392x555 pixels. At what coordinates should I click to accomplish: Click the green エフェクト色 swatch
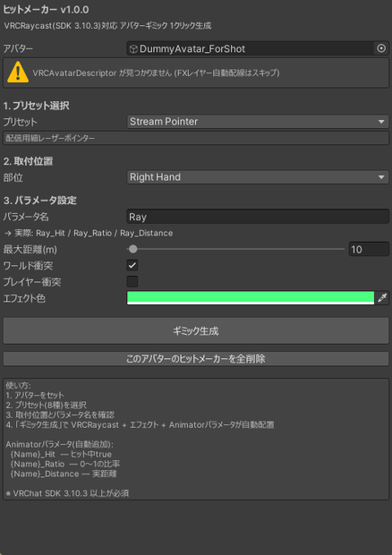tap(251, 298)
